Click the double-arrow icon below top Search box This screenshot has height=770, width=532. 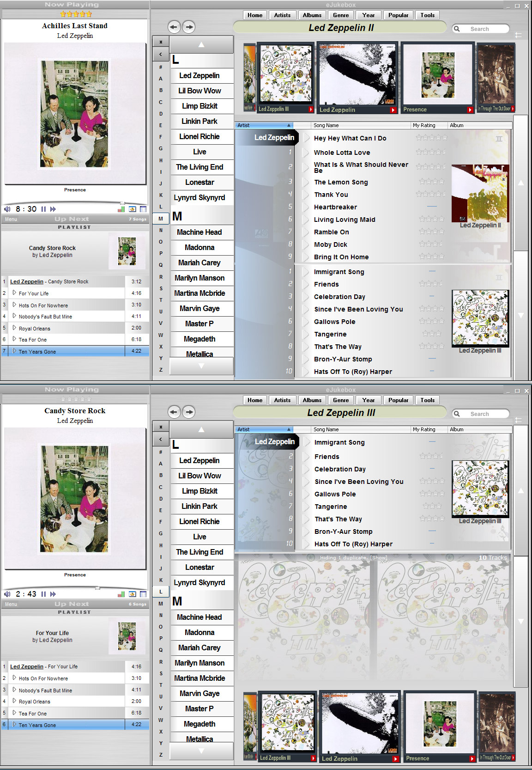[518, 35]
